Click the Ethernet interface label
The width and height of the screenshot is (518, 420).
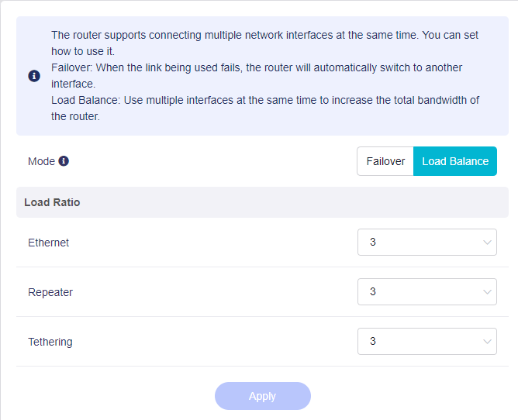pyautogui.click(x=48, y=243)
